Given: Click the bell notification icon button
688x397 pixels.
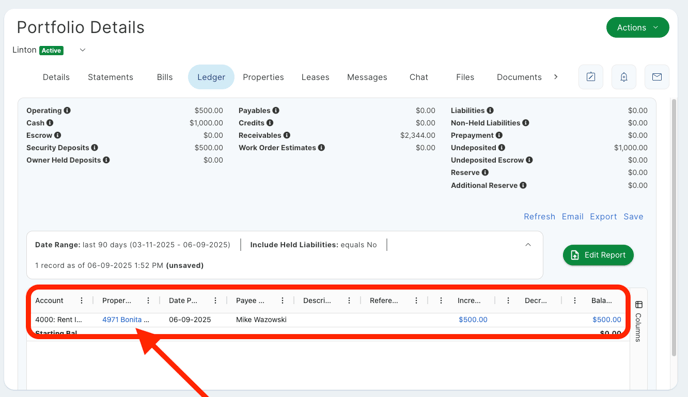Looking at the screenshot, I should coord(624,77).
